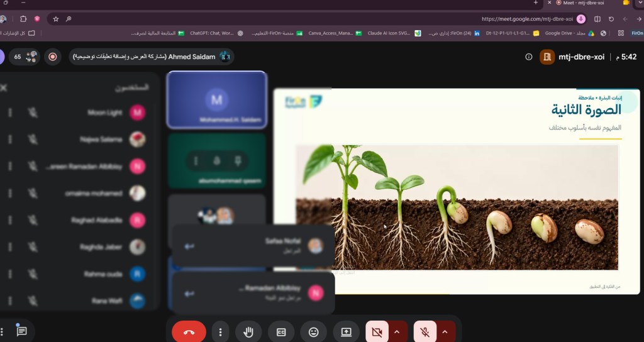Image resolution: width=644 pixels, height=342 pixels.
Task: Open the كل الإشارات all bookmarks folder
Action: (x=18, y=33)
